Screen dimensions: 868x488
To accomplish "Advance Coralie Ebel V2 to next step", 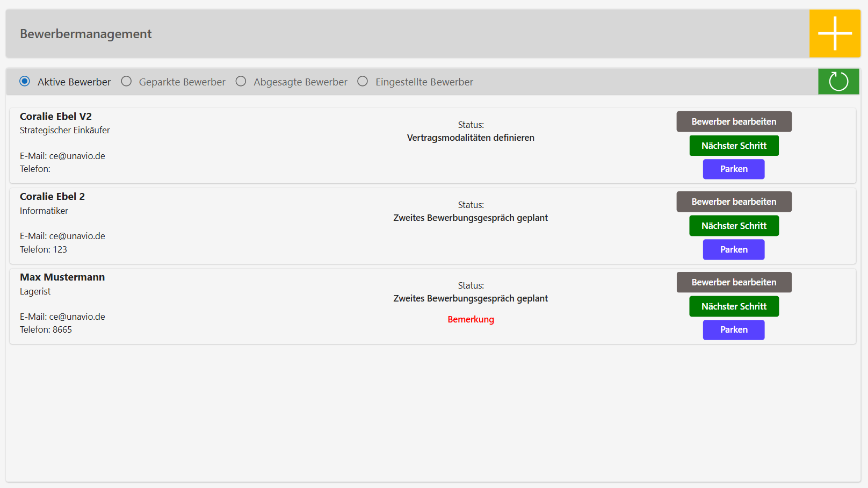I will pyautogui.click(x=734, y=146).
